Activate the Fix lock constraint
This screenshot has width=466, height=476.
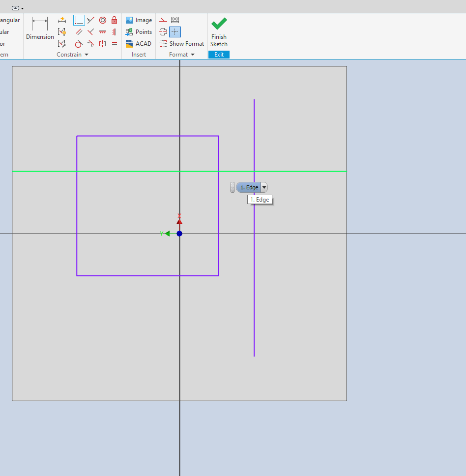click(x=114, y=20)
